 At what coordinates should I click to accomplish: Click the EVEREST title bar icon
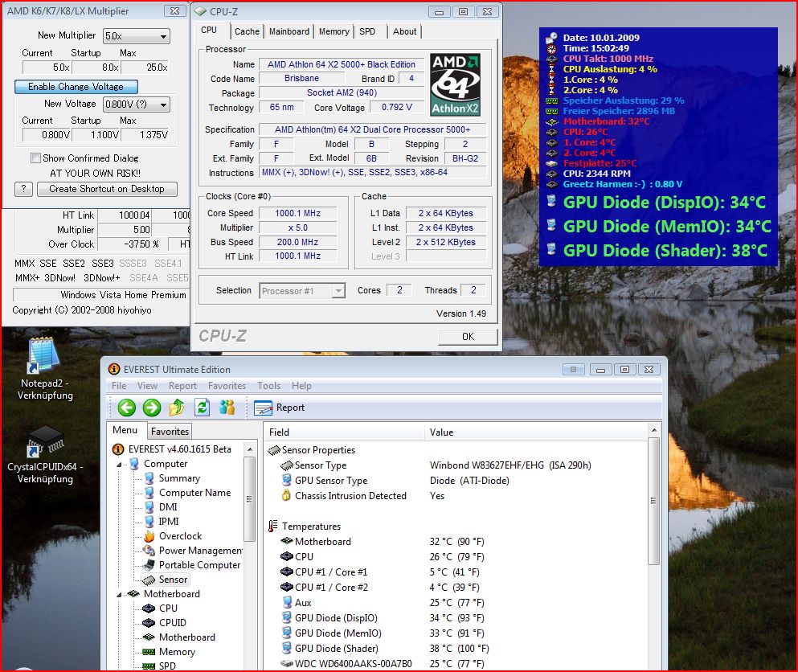(114, 369)
